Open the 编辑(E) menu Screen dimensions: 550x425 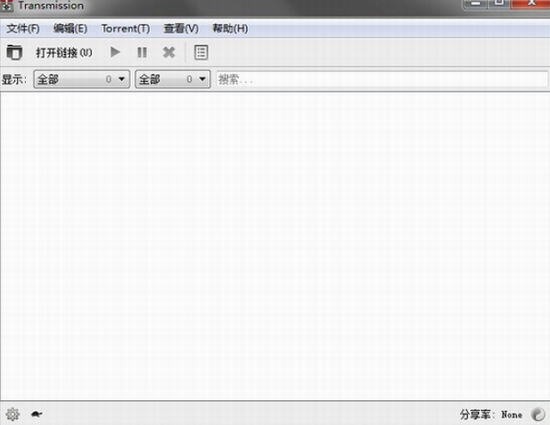70,28
